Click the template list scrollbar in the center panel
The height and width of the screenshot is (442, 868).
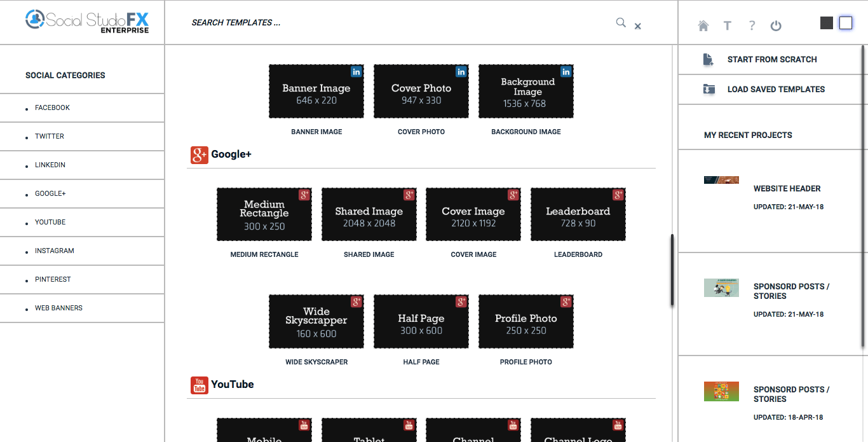coord(672,270)
